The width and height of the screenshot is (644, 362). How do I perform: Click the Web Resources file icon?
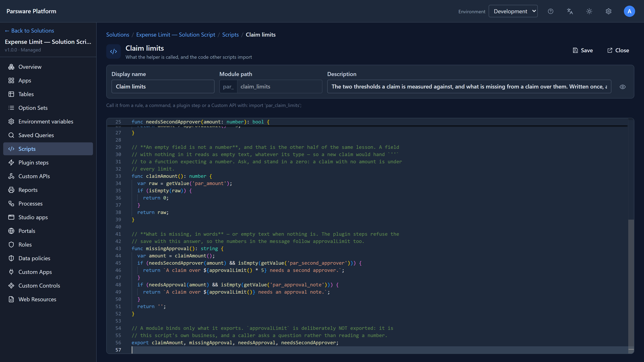click(11, 299)
